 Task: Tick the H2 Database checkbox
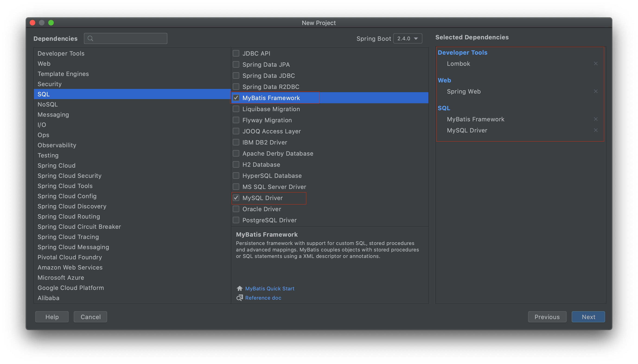point(236,164)
